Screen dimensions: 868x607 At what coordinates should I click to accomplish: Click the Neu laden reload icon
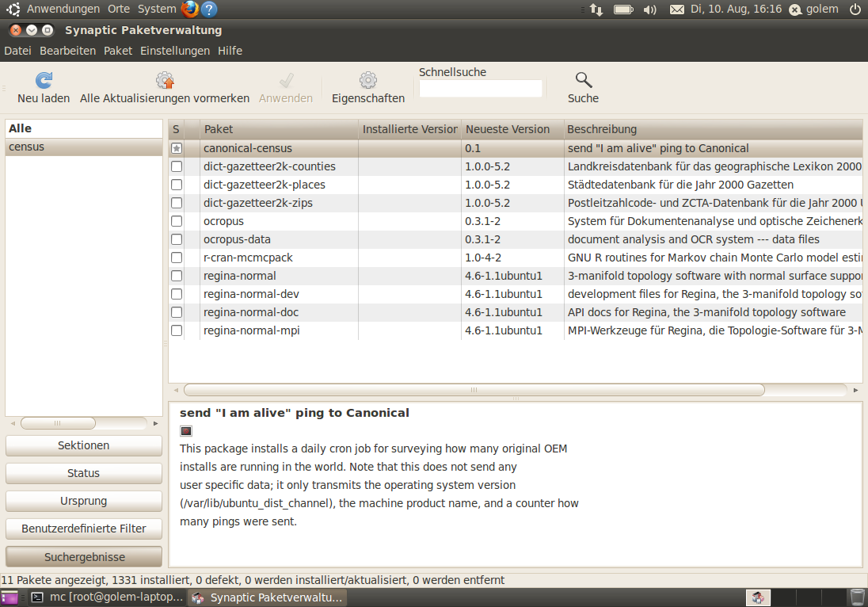[44, 80]
